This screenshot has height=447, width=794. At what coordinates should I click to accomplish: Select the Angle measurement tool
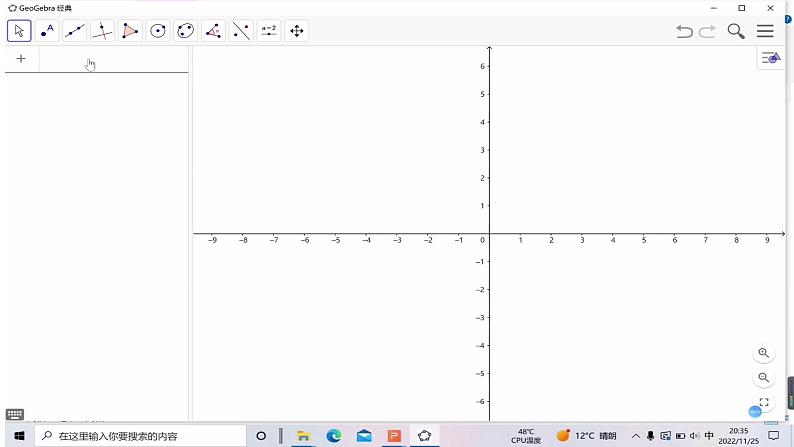(213, 31)
